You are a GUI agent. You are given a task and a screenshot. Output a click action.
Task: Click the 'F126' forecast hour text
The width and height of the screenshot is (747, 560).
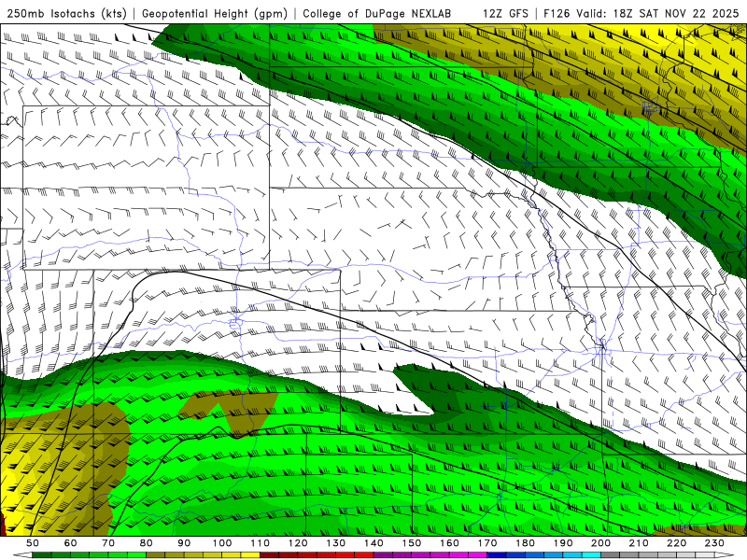point(557,13)
